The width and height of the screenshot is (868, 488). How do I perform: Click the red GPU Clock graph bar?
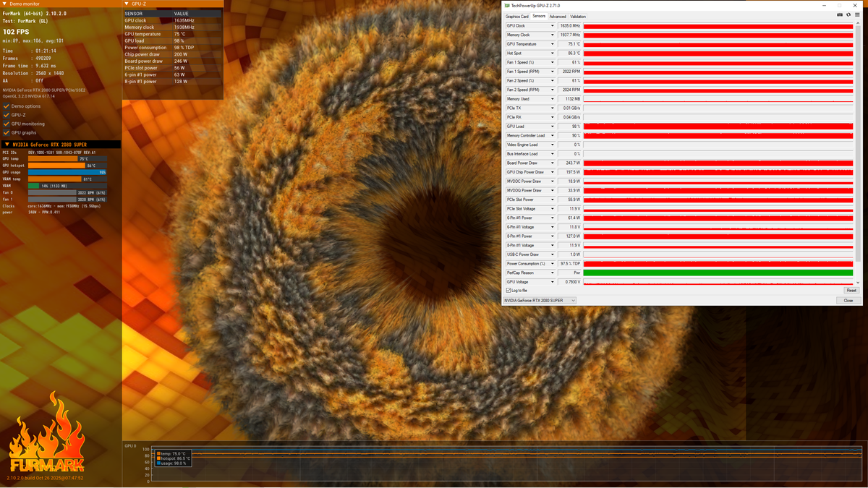(718, 26)
